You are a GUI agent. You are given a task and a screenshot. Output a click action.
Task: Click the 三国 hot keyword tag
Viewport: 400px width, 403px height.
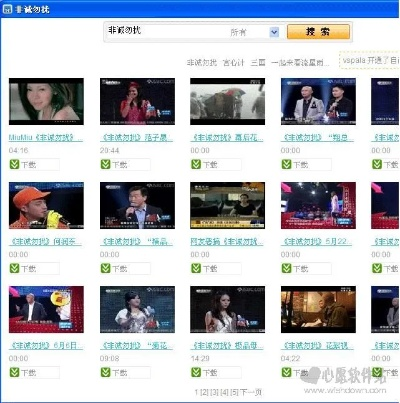tap(258, 63)
